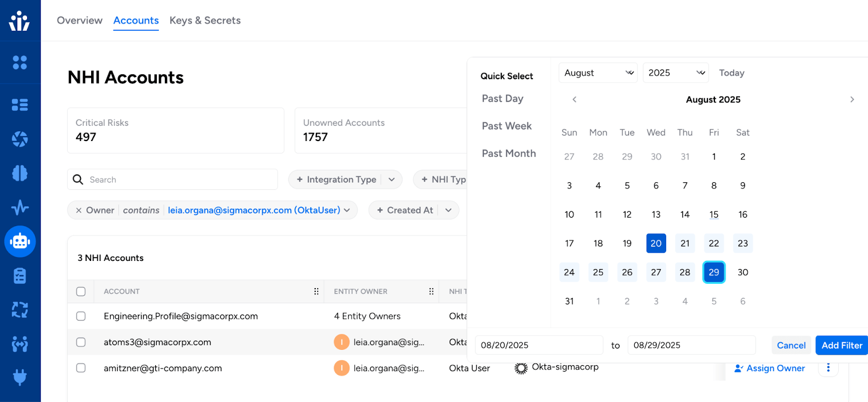Viewport: 868px width, 402px height.
Task: Click the start date 08/20/2025 field
Action: point(539,345)
